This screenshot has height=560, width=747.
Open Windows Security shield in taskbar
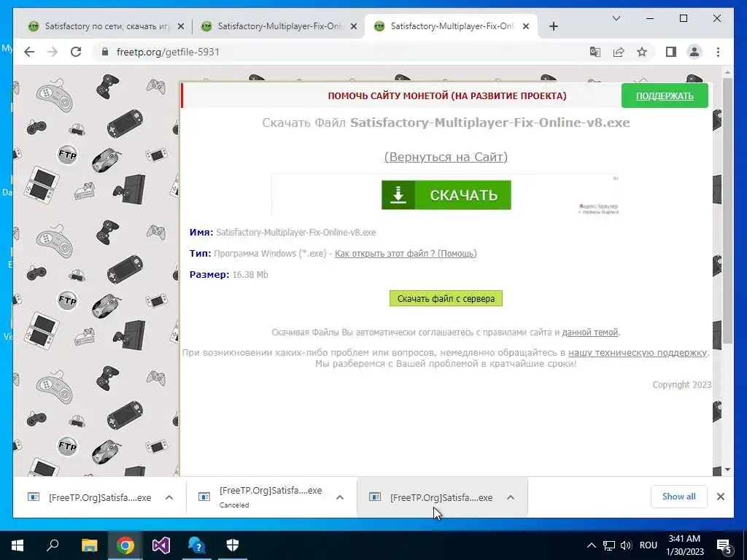pyautogui.click(x=233, y=545)
